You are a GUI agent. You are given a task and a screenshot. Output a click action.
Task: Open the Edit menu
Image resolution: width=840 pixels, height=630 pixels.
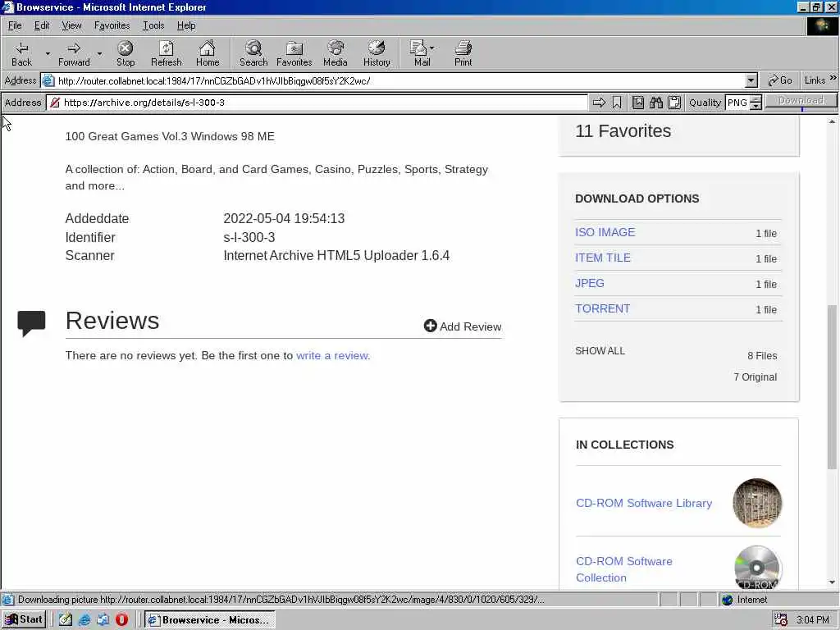tap(42, 25)
